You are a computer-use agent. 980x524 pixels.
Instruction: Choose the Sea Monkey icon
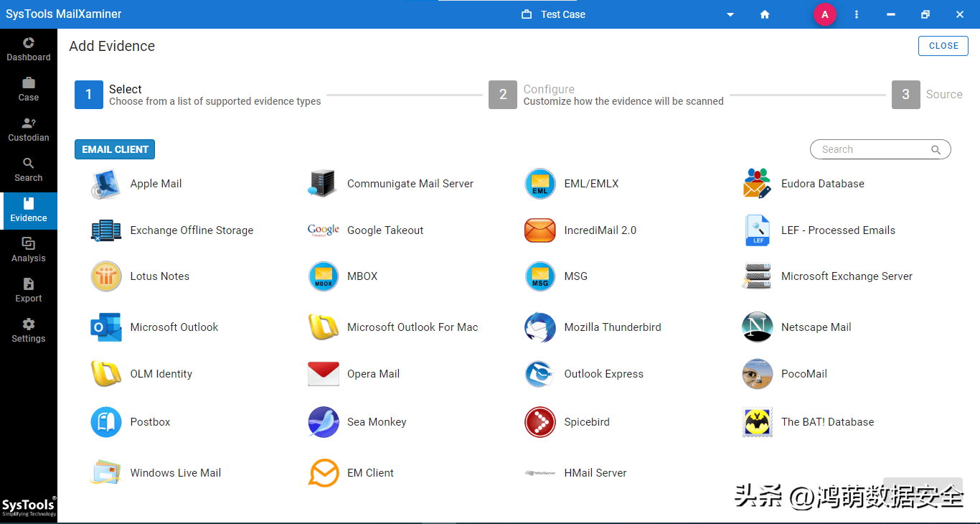[323, 422]
